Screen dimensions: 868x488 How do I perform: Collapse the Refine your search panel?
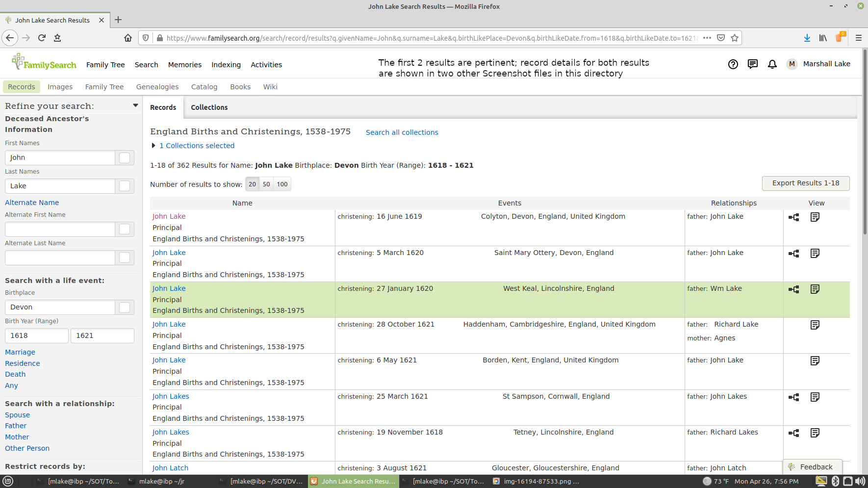coord(135,105)
